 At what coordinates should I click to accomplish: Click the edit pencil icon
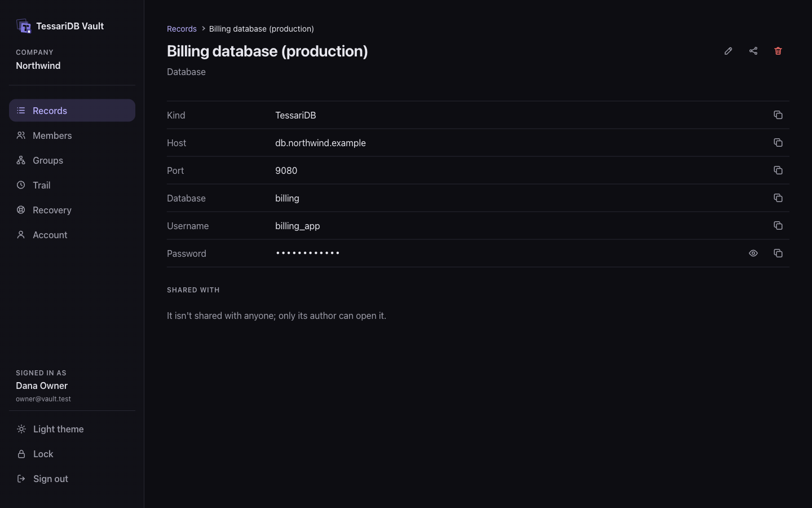tap(728, 51)
